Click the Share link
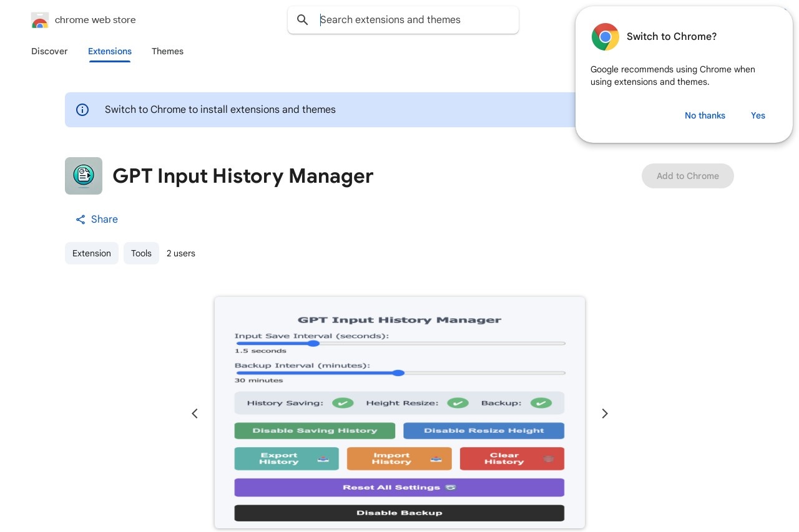Screen dimensions: 799x532 click(97, 220)
